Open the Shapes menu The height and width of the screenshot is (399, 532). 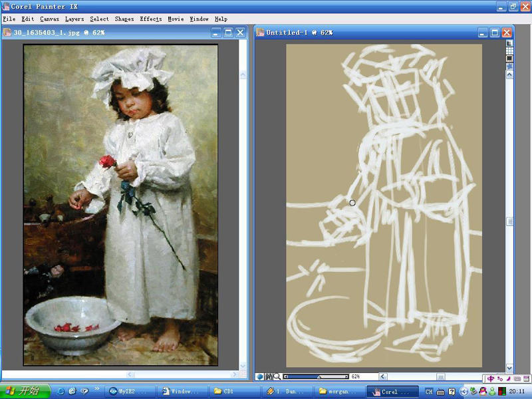click(124, 19)
